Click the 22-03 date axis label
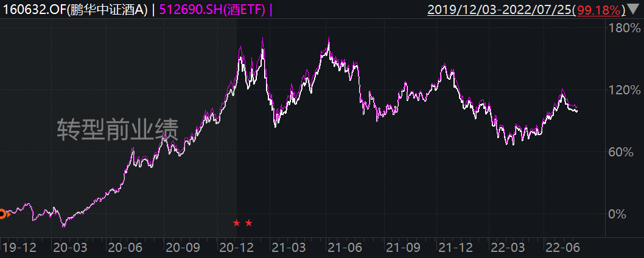 [x=507, y=247]
